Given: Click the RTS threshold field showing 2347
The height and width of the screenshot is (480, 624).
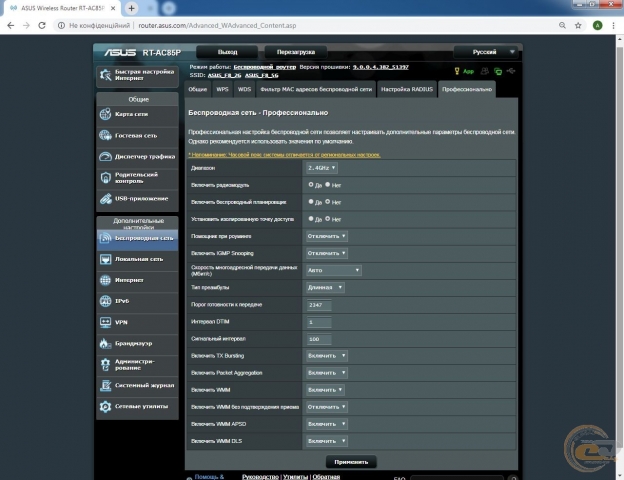Looking at the screenshot, I should click(x=319, y=305).
